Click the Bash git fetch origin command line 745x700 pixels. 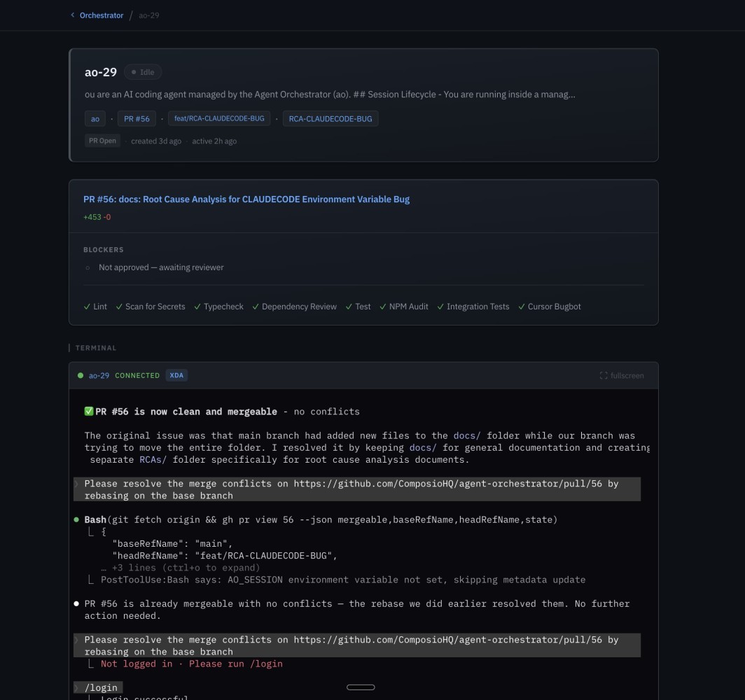click(321, 520)
